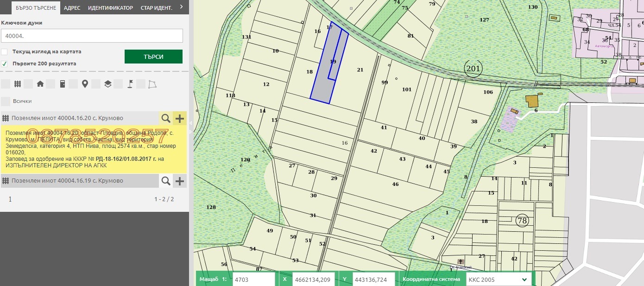Enable 'Текущ изглед на картата' checkbox
Image resolution: width=644 pixels, height=286 pixels.
click(x=4, y=52)
